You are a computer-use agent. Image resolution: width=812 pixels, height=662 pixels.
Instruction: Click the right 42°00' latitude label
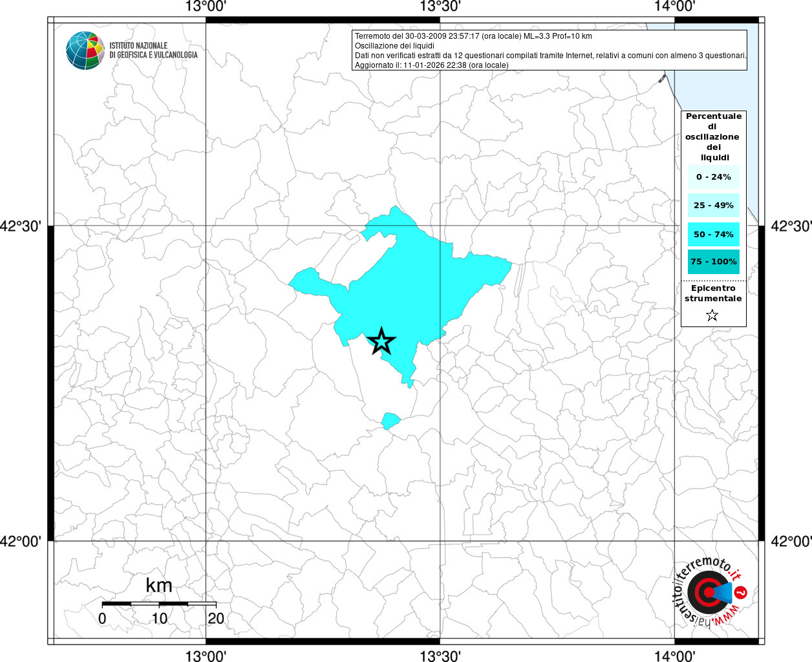(791, 542)
